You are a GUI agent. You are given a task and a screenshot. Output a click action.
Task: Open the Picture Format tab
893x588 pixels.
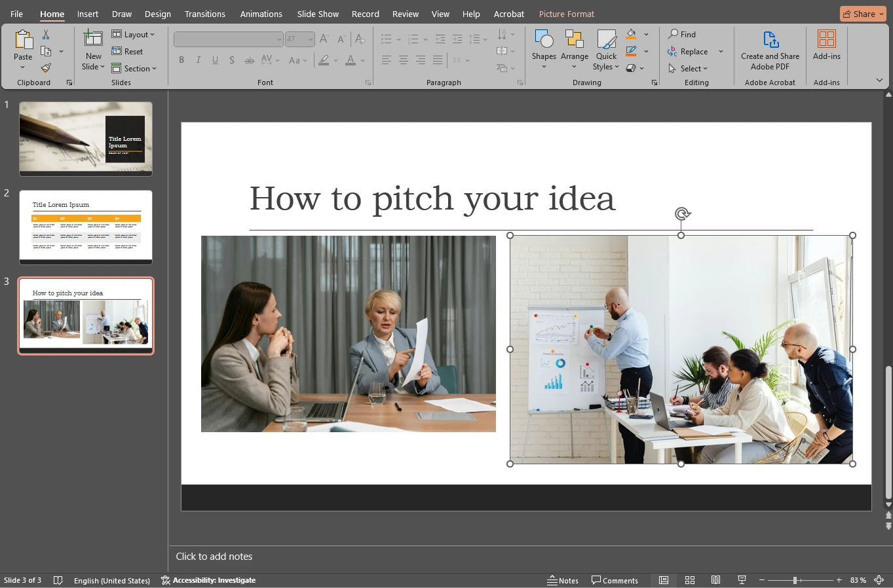pos(567,14)
